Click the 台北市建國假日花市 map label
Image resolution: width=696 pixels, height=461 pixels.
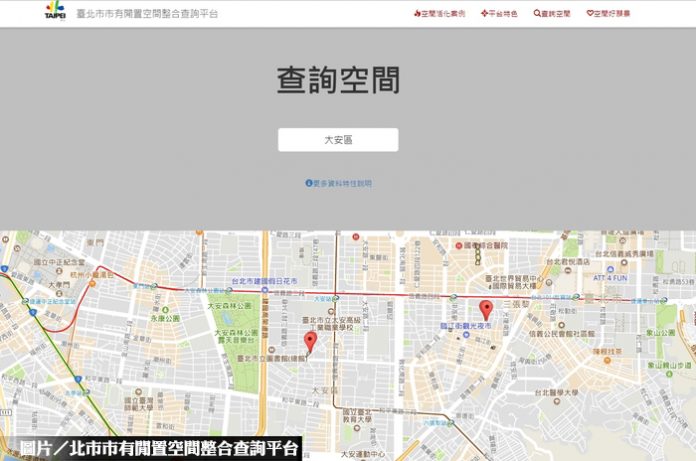tap(264, 281)
